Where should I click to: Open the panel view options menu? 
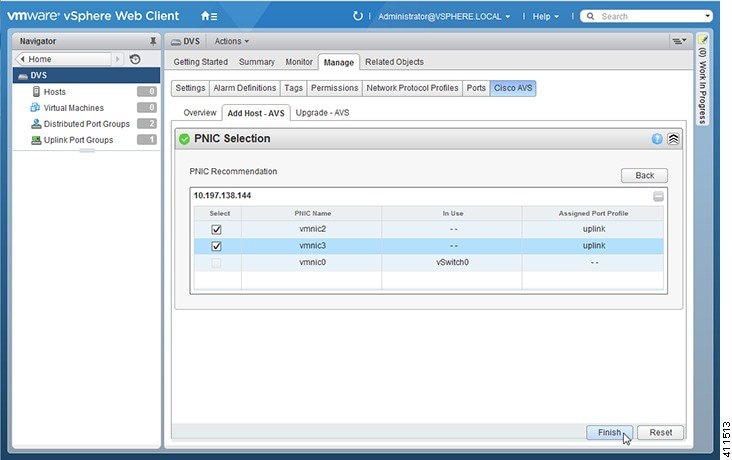click(679, 42)
